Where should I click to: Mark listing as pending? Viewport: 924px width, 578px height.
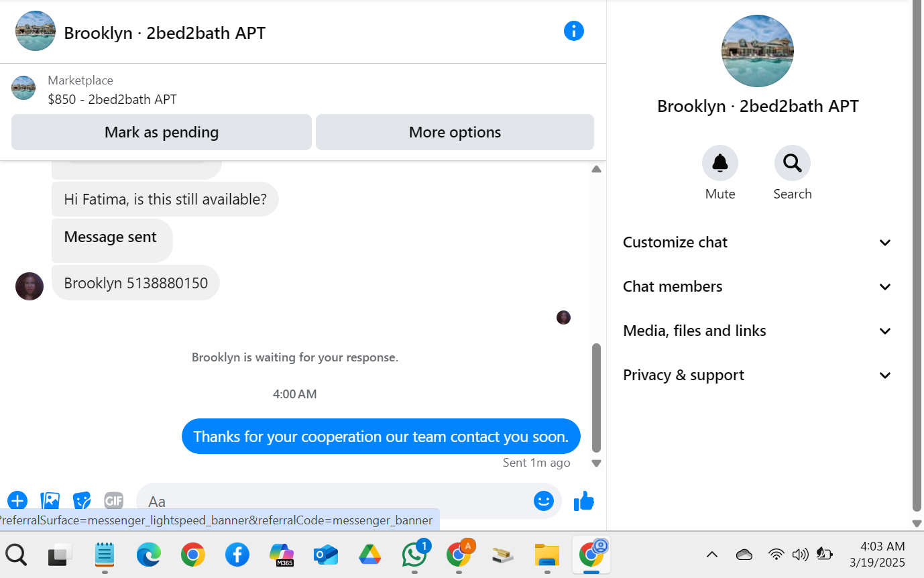pyautogui.click(x=162, y=132)
